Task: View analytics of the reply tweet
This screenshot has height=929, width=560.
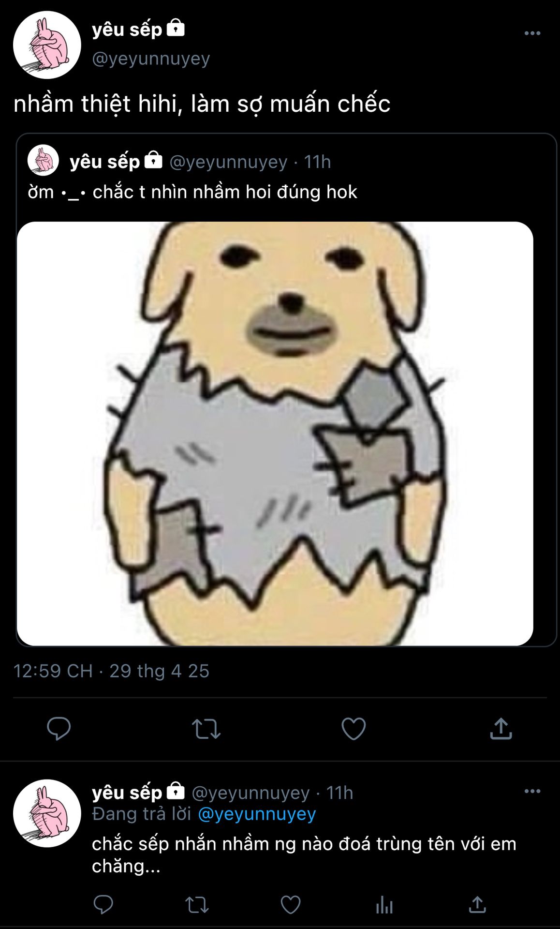Action: (x=384, y=904)
